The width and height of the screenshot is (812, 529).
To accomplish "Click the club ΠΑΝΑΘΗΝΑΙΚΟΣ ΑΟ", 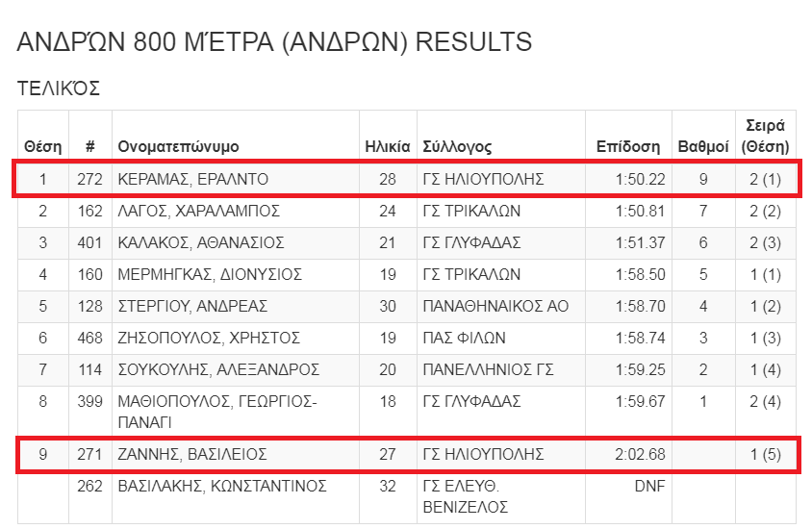I will (x=495, y=306).
